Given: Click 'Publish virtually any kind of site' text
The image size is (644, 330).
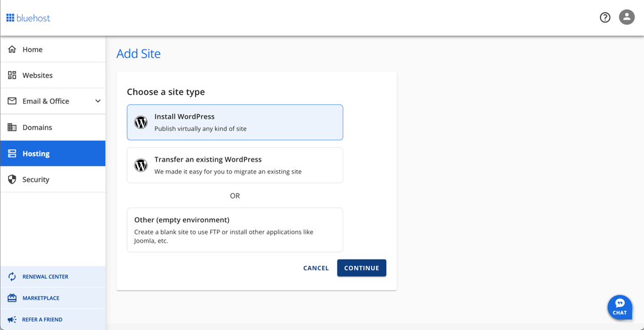Looking at the screenshot, I should coord(201,128).
